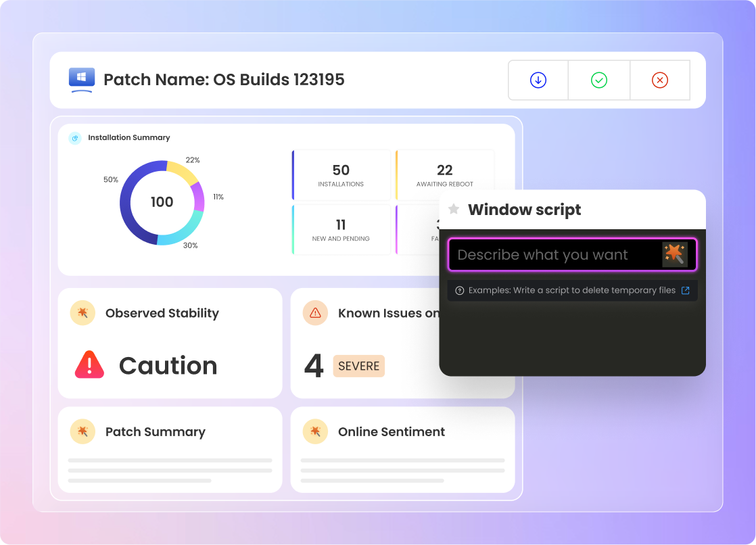Click the Known Issues warning triangle icon
Image resolution: width=756 pixels, height=545 pixels.
pyautogui.click(x=315, y=313)
